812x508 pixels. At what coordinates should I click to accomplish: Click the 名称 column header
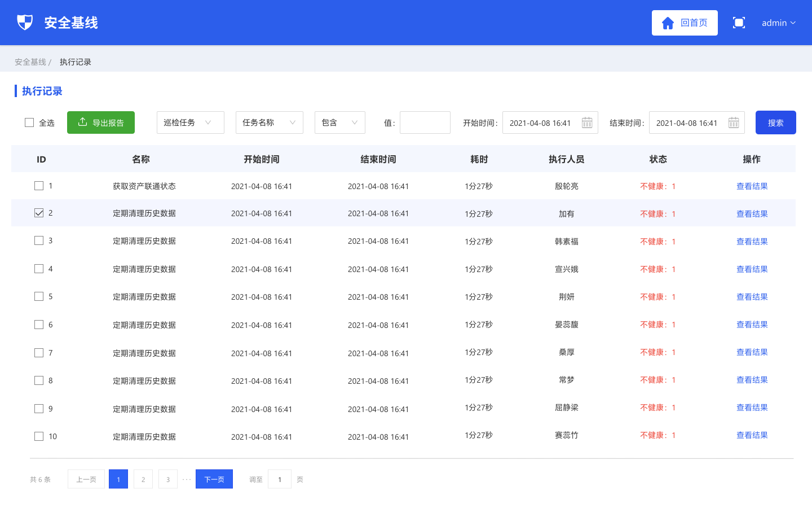(x=141, y=159)
